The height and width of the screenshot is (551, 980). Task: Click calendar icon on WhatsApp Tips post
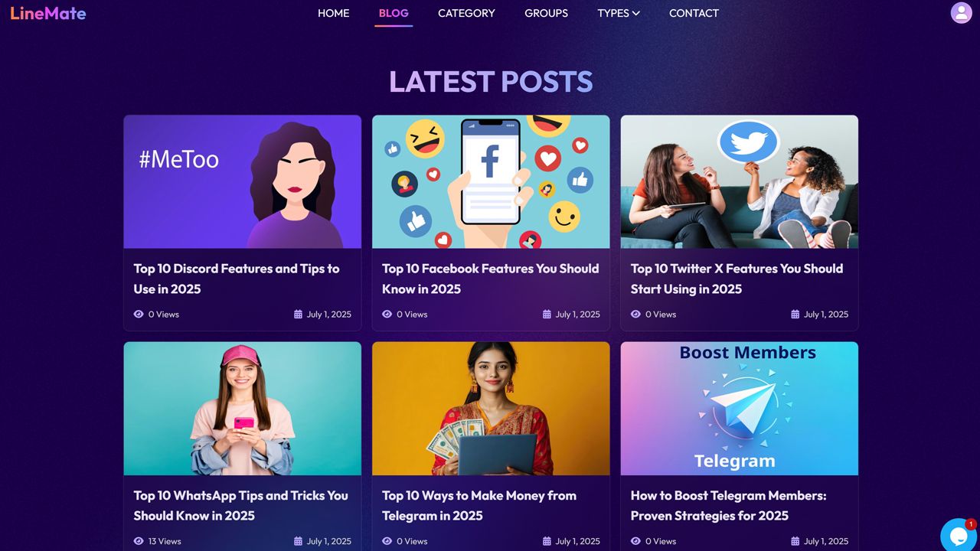tap(298, 541)
